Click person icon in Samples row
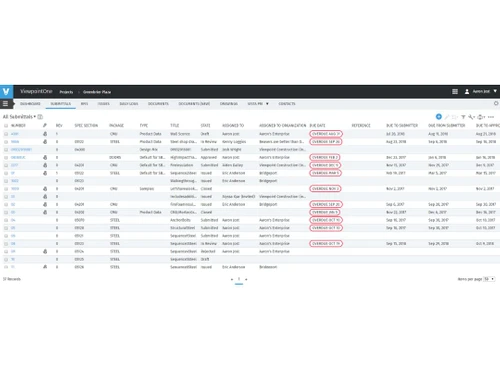 [45, 189]
